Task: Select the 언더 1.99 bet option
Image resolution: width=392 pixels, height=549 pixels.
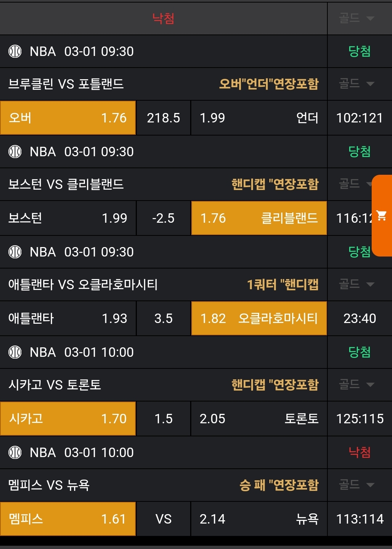Action: coord(259,118)
